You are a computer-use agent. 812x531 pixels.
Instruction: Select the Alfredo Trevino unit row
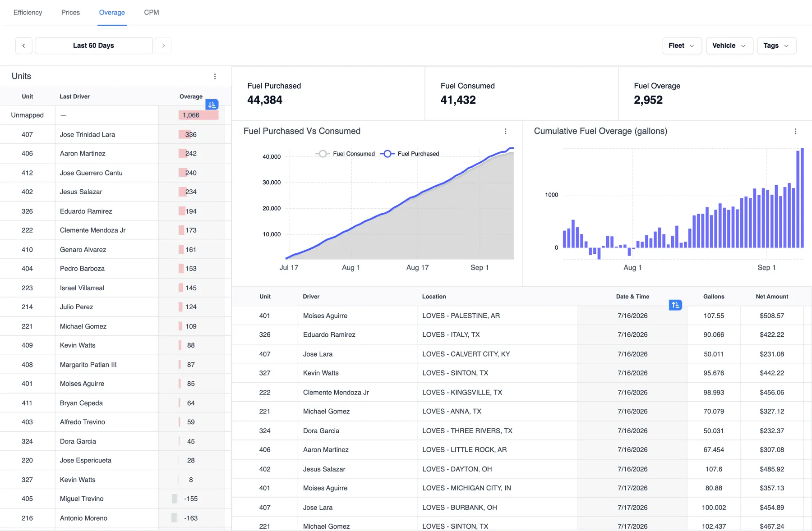tap(115, 422)
